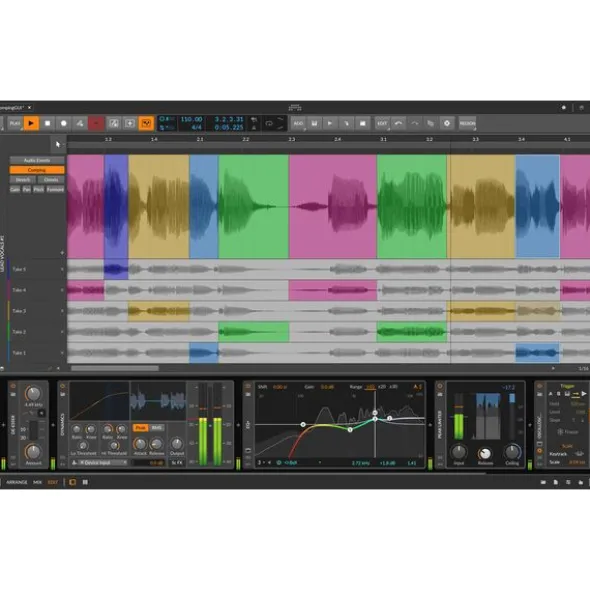Open the EDIT menu button
Screen dimensions: 590x591
[382, 123]
